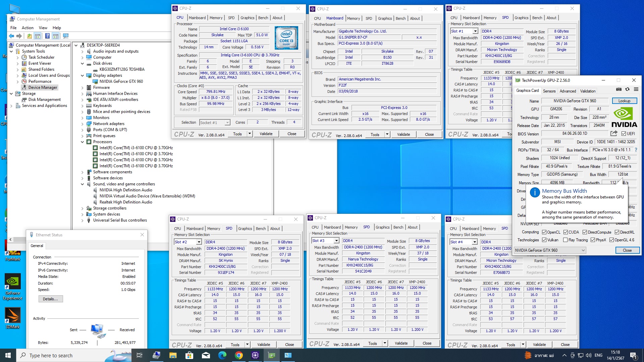Go back in Computer Management toolbar

11,36
